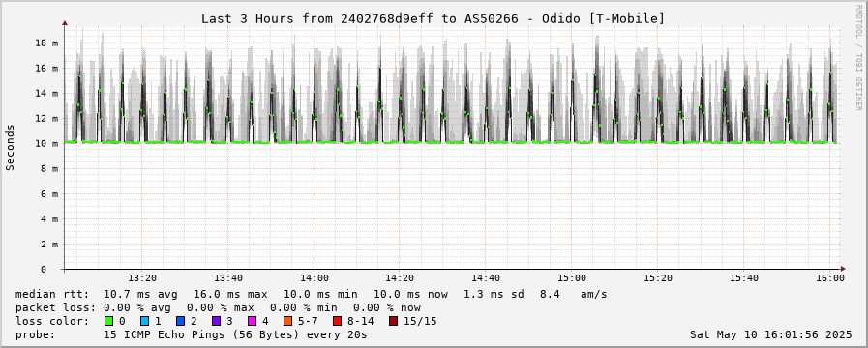Click the median rtt statistics line
Viewport: 868px width, 348px height.
(311, 294)
